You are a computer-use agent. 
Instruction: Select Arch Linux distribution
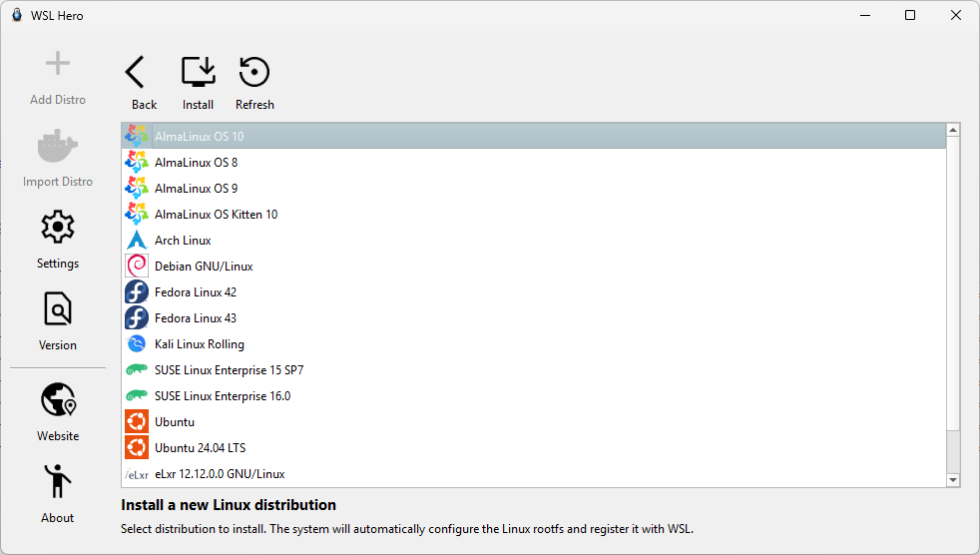(183, 241)
